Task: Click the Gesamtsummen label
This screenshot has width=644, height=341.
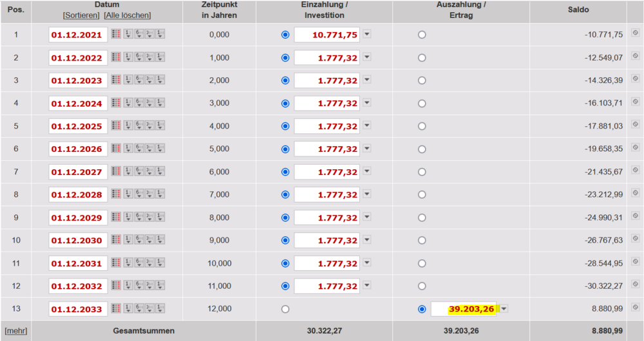Action: [x=144, y=331]
